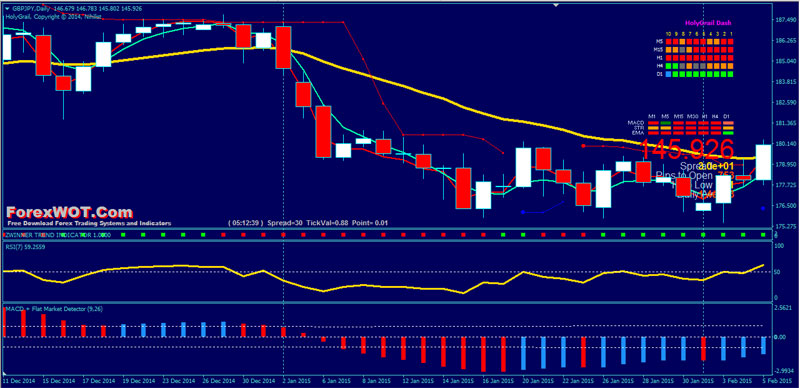Screen dimensions: 800x388
Task: Click the 183.815 price axis label
Action: coord(786,81)
